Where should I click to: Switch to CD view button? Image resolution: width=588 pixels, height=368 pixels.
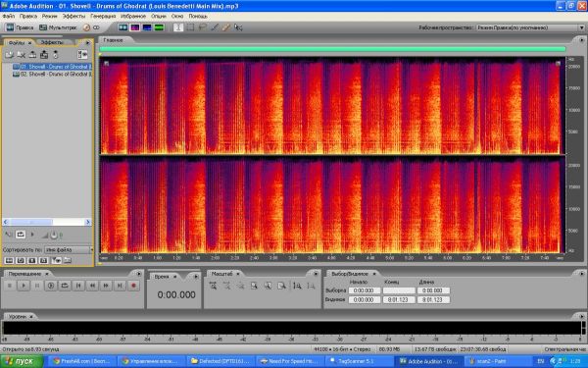point(91,27)
